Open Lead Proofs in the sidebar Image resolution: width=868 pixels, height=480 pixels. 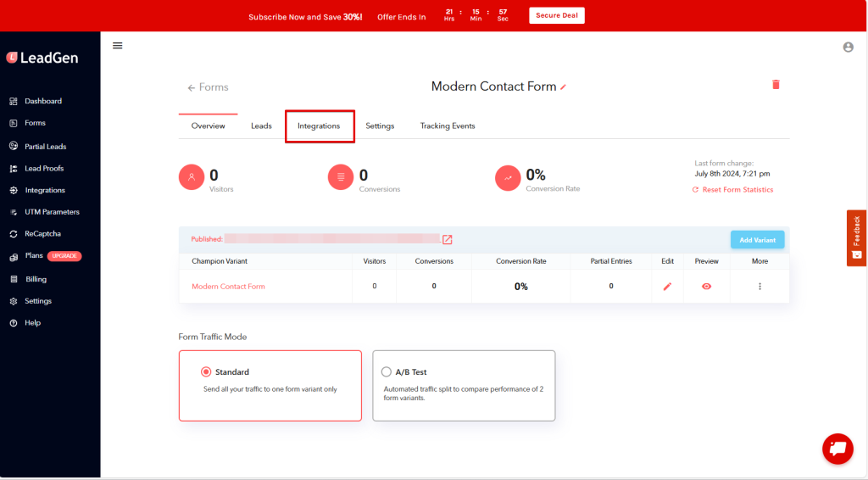tap(44, 168)
